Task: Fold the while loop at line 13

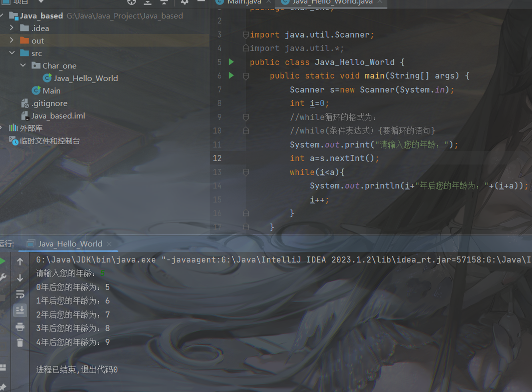Action: click(x=246, y=172)
